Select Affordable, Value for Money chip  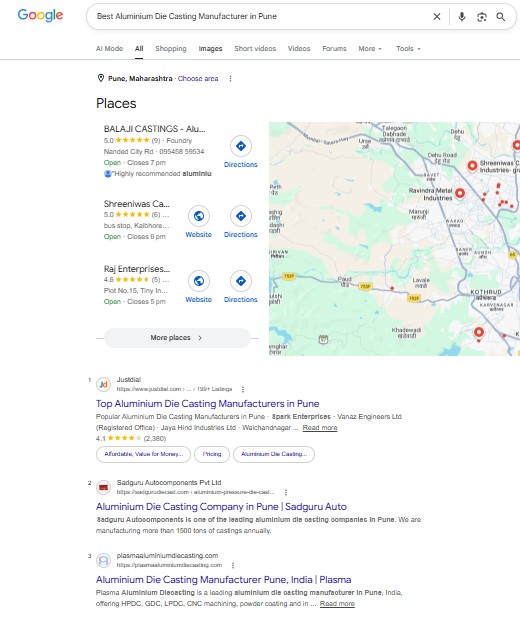click(144, 454)
